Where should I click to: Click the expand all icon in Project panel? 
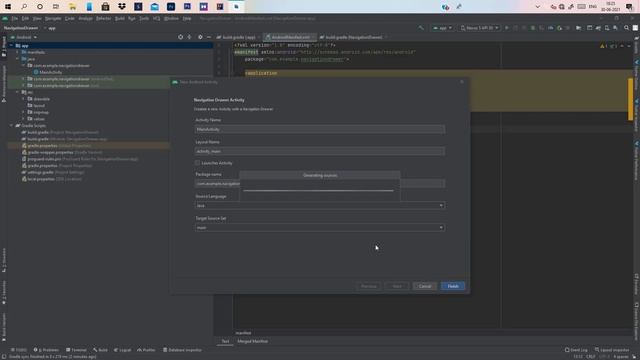pos(189,37)
